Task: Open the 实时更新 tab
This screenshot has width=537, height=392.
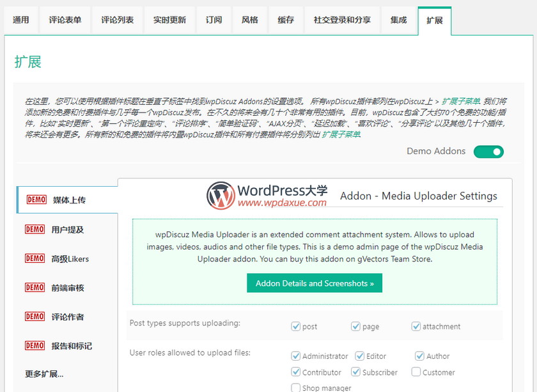Action: pyautogui.click(x=170, y=20)
